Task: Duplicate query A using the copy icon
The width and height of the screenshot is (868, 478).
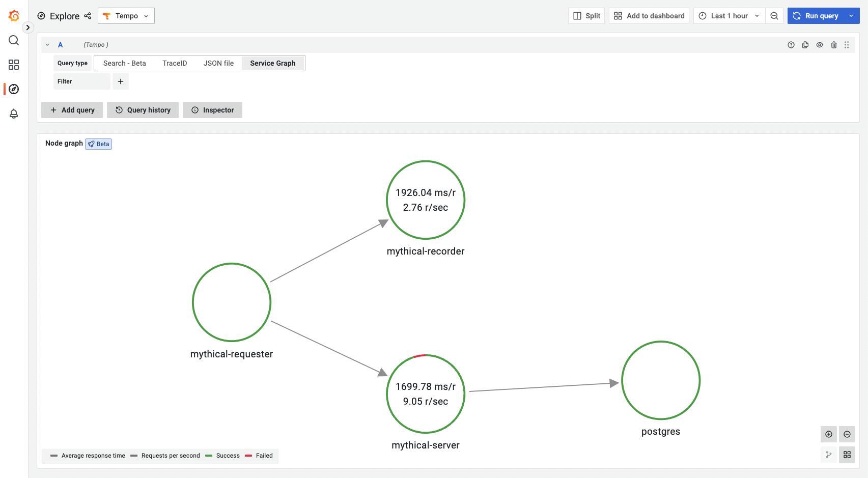Action: click(x=805, y=45)
